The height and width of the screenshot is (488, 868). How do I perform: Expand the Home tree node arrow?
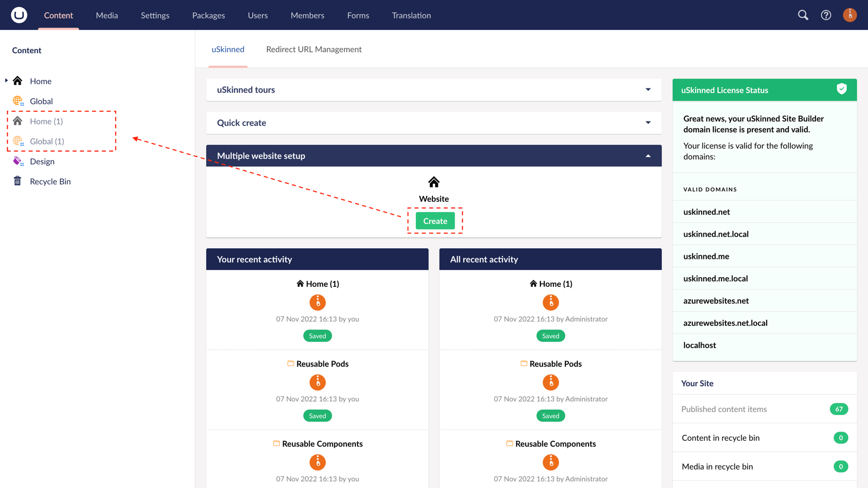(7, 81)
